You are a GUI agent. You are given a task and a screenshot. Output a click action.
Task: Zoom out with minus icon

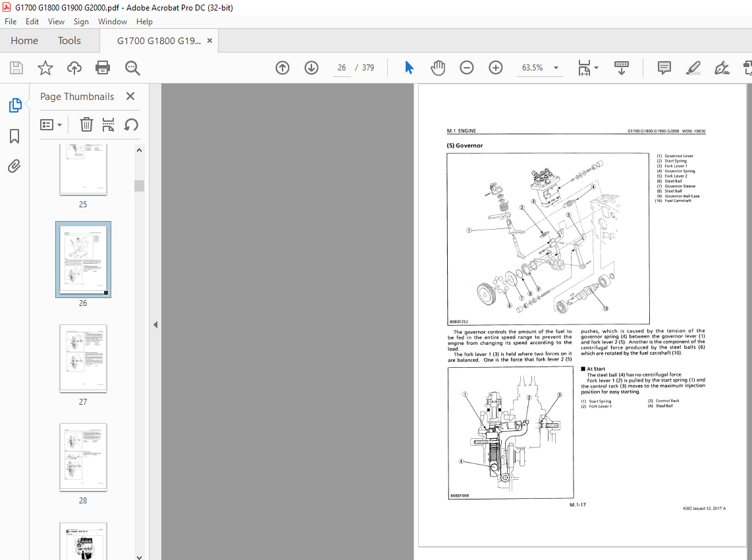(467, 68)
